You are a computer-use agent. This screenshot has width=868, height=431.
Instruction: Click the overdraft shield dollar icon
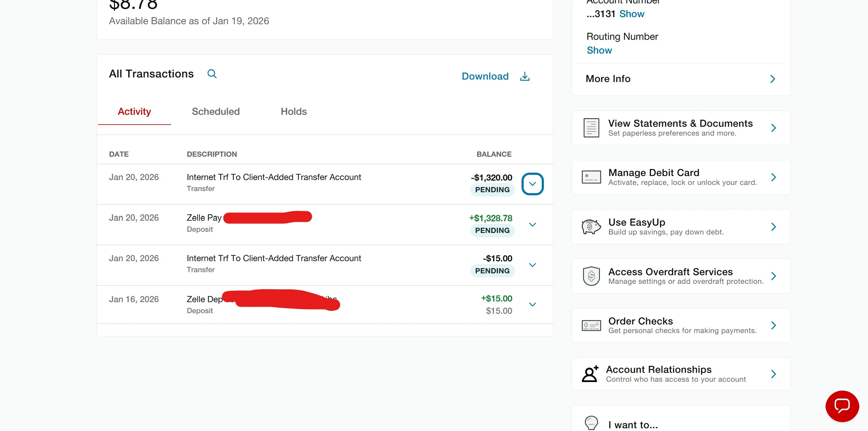[591, 276]
